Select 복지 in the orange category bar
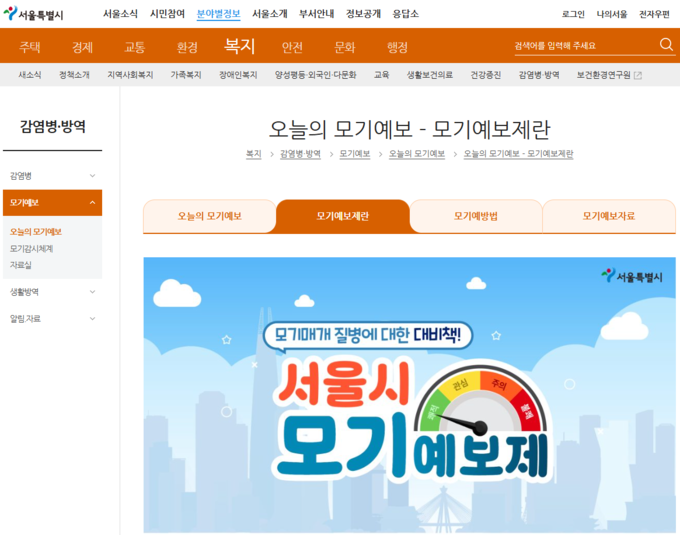 point(239,46)
